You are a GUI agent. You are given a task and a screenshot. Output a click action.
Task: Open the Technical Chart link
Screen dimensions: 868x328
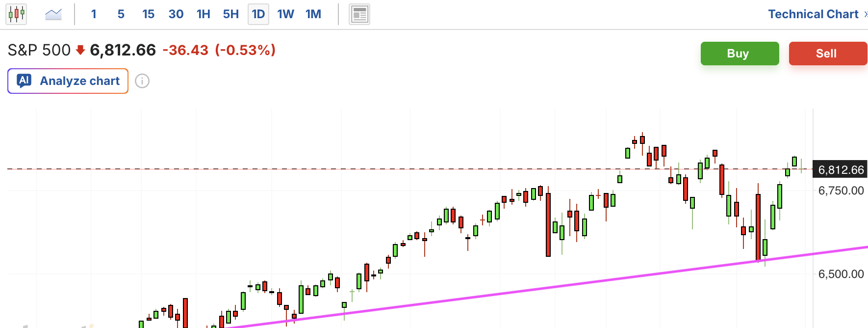[815, 14]
